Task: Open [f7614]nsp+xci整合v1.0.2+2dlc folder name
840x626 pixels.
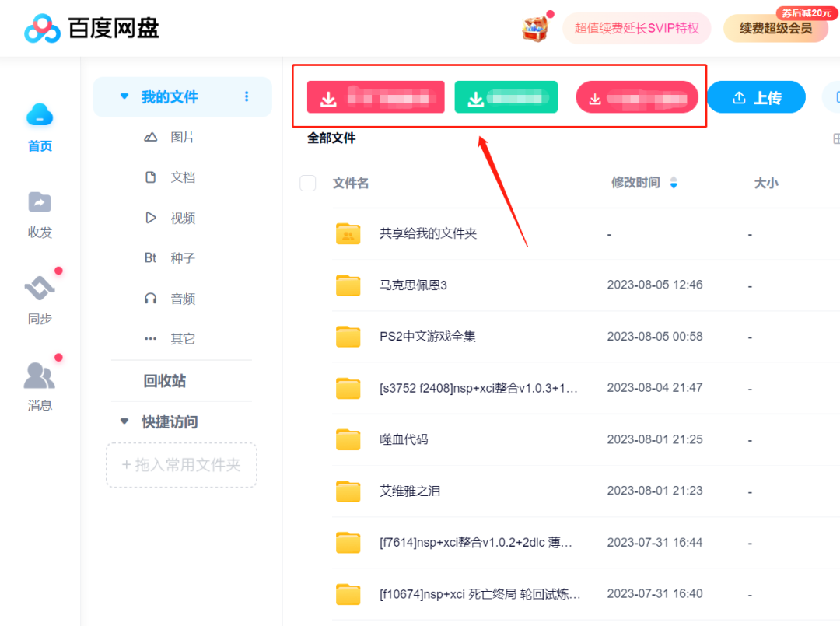Action: click(476, 543)
